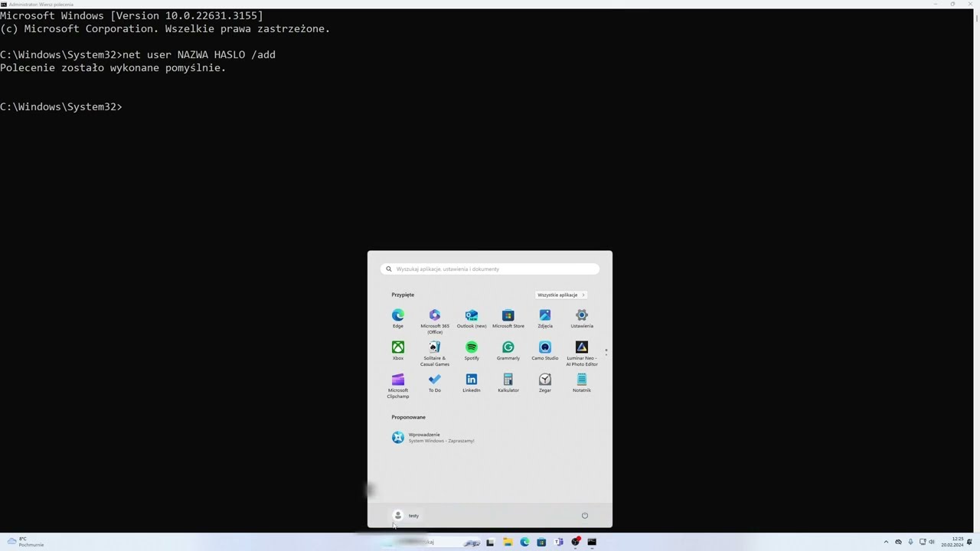Launch Microsoft Clipchamp
Viewport: 980px width, 551px height.
click(398, 386)
